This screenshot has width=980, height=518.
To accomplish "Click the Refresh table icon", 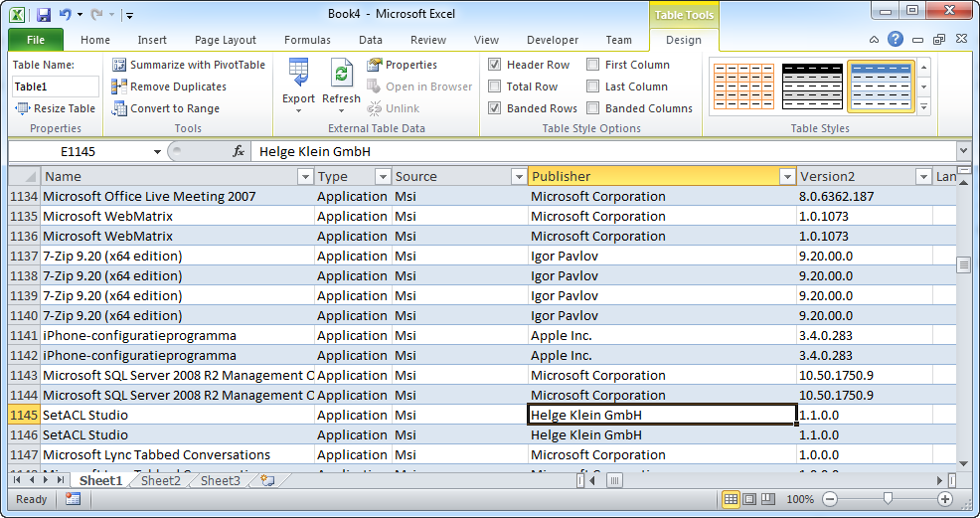I will click(341, 72).
